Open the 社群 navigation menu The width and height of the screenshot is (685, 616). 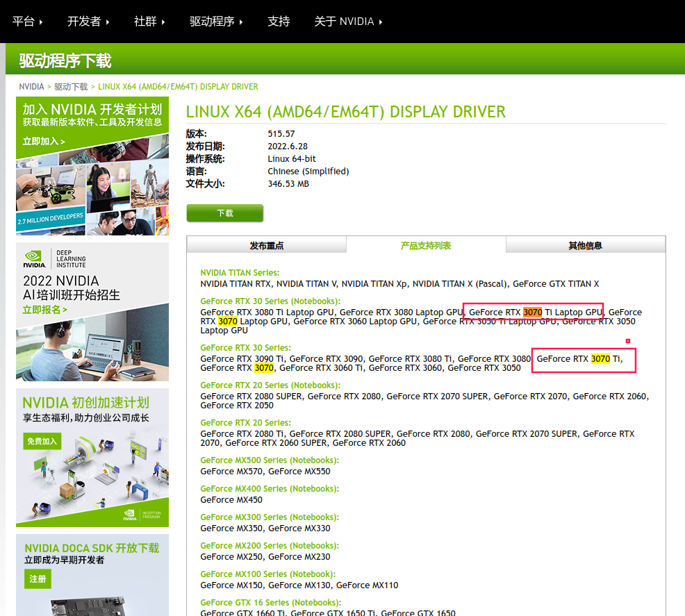149,22
